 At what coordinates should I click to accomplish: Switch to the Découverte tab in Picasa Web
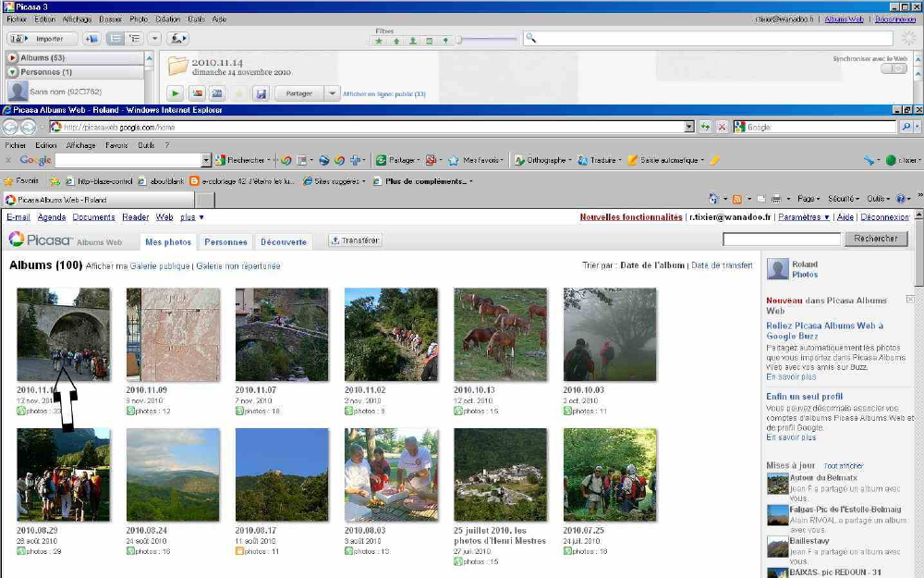(284, 241)
